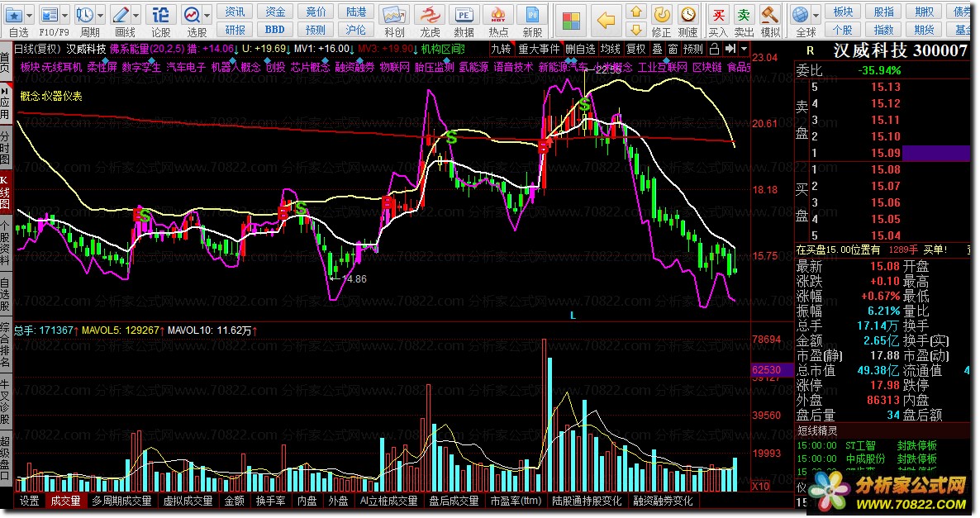
Task: Toggle 重大事件 major events display
Action: (x=539, y=49)
